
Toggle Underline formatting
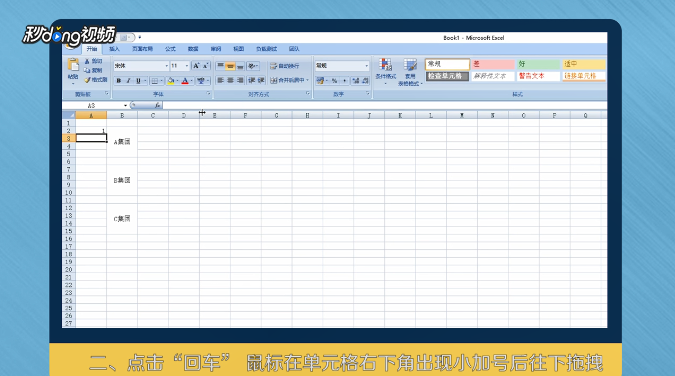pyautogui.click(x=138, y=81)
